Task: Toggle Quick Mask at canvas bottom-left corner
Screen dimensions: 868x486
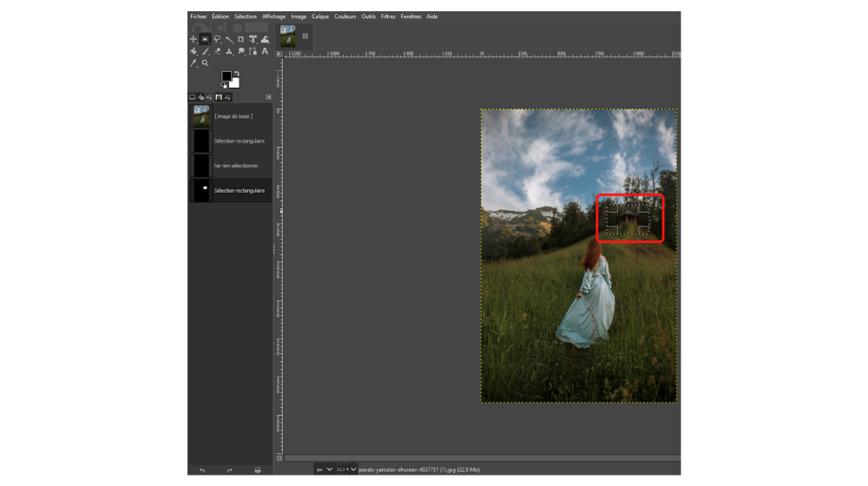Action: coord(279,458)
